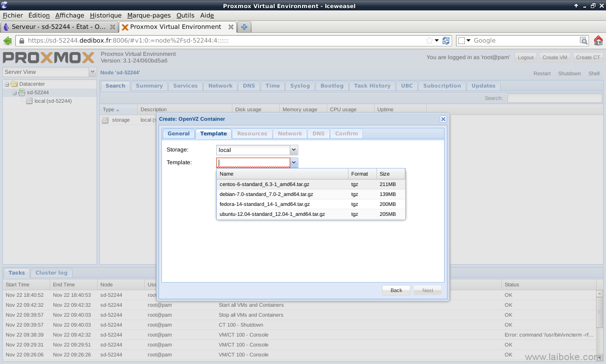Sort the template list by Name column
Screen dimensions: 606x364
coord(283,174)
